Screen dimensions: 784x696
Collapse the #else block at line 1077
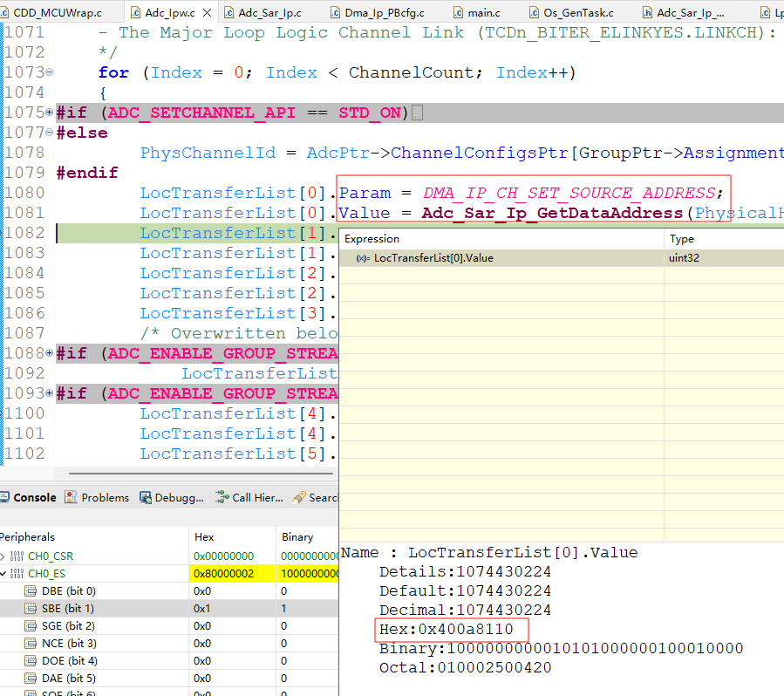pos(50,132)
